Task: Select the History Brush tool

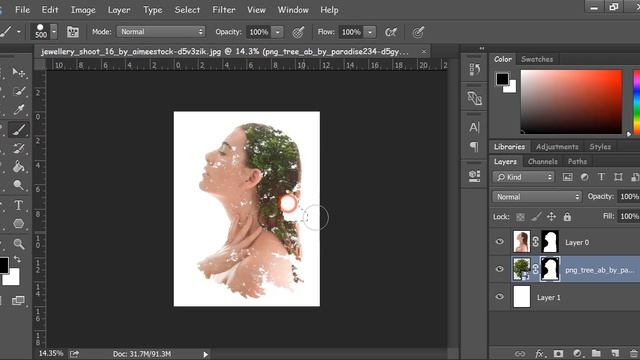Action: pos(19,148)
